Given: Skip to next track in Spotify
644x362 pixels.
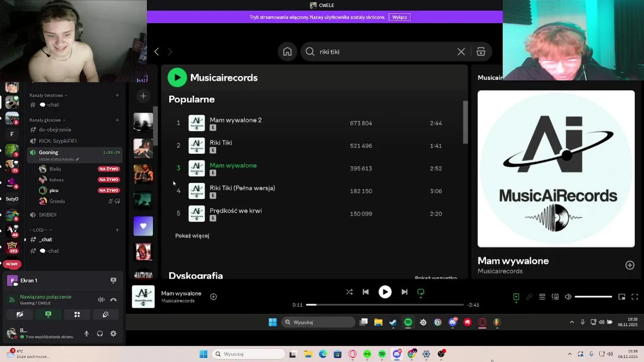Looking at the screenshot, I should (x=404, y=292).
